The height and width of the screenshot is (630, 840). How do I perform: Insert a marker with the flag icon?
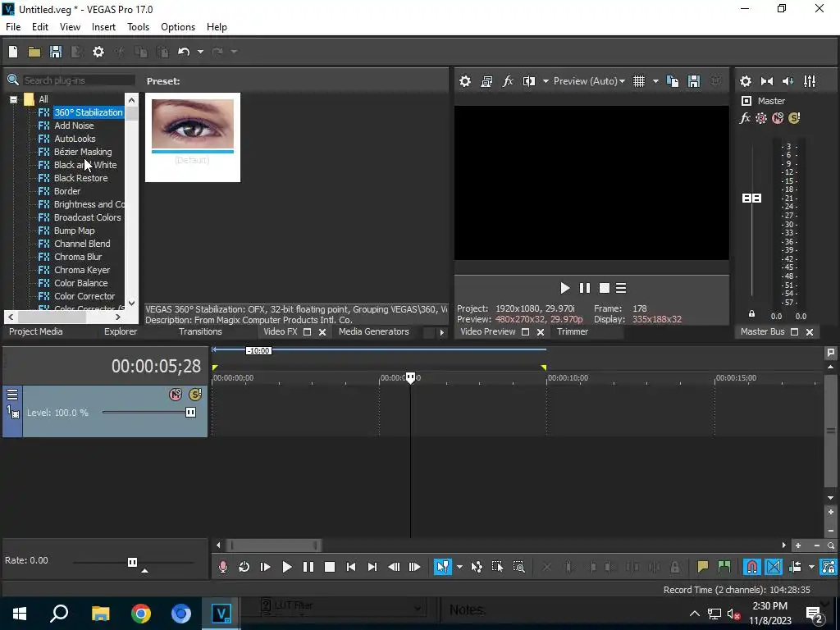coord(703,567)
